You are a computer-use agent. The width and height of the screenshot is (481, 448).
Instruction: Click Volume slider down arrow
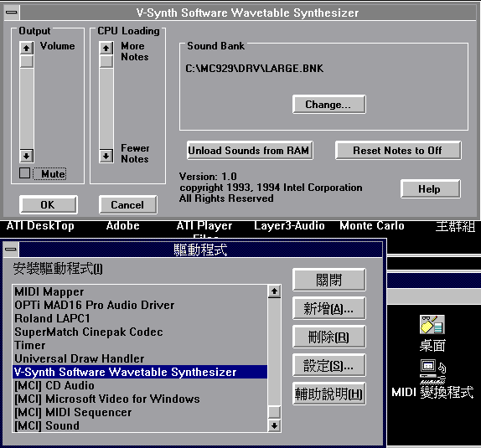coord(27,156)
